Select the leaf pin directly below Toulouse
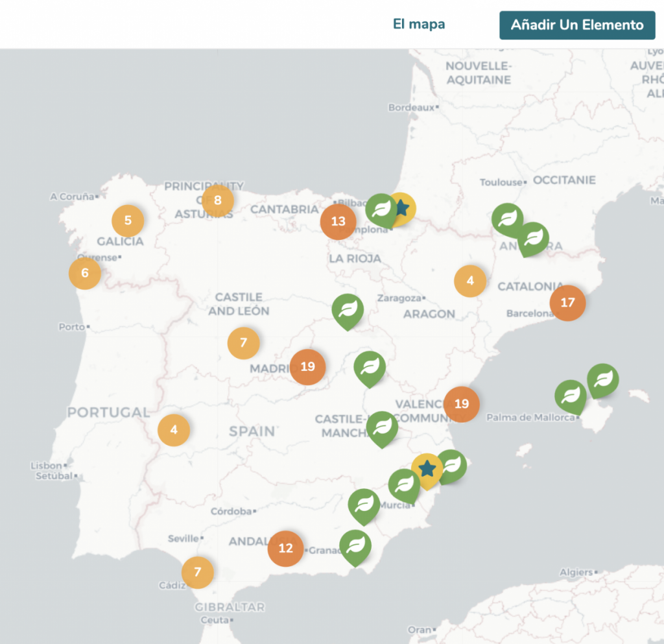Image resolution: width=664 pixels, height=644 pixels. coord(507,218)
